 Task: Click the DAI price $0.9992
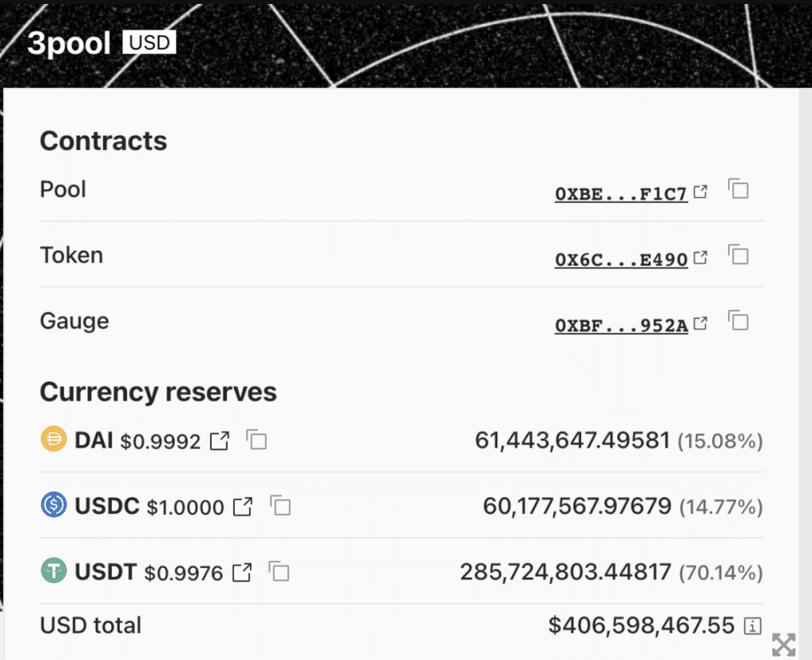tap(160, 442)
